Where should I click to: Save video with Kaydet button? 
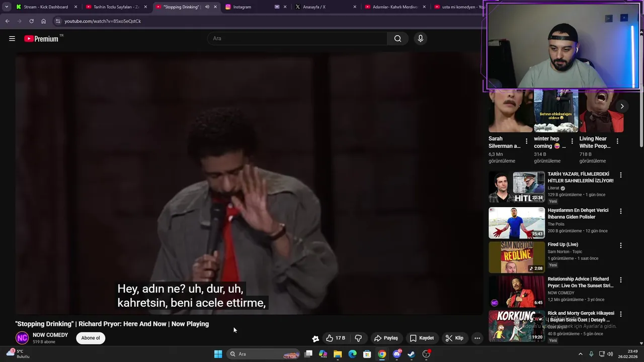[x=422, y=338]
